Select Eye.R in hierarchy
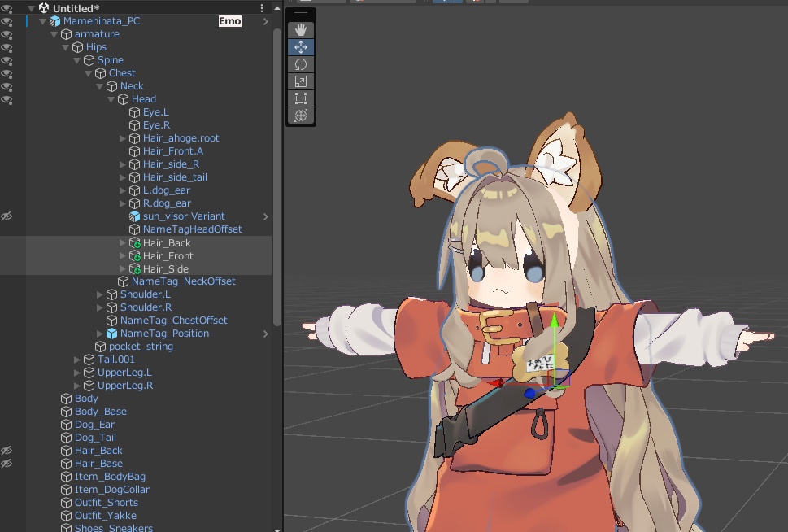The image size is (788, 532). [156, 125]
